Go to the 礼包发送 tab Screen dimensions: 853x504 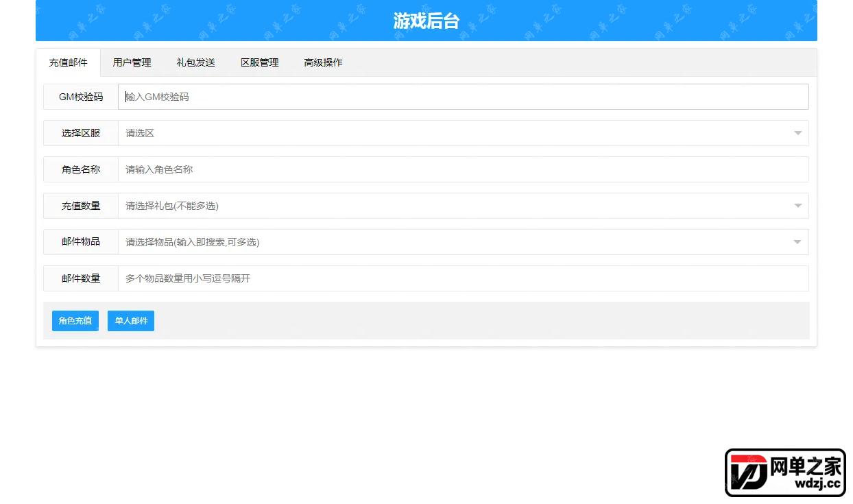tap(195, 62)
